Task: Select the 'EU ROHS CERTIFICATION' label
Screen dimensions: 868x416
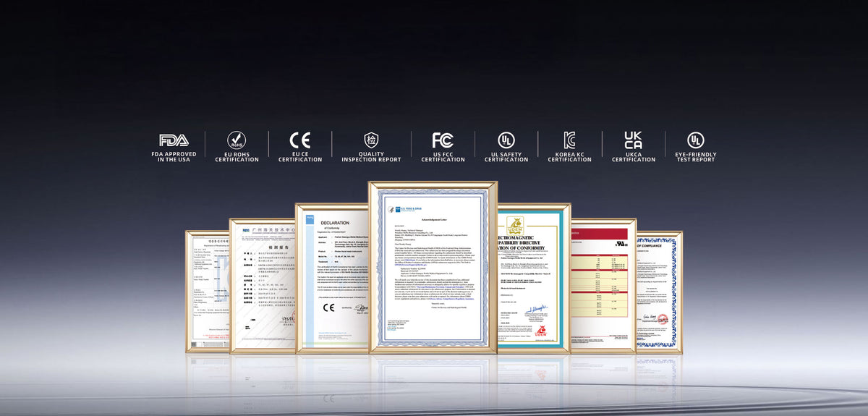Action: click(237, 157)
